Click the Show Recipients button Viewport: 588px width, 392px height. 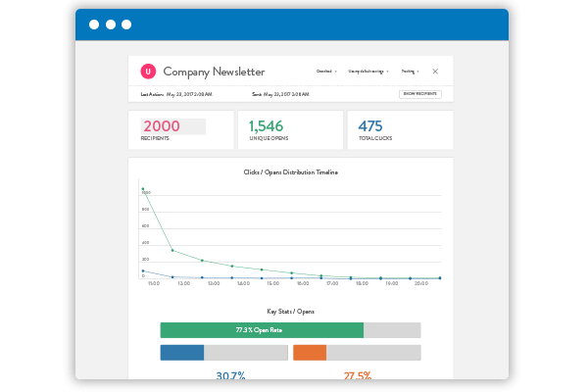[x=420, y=94]
